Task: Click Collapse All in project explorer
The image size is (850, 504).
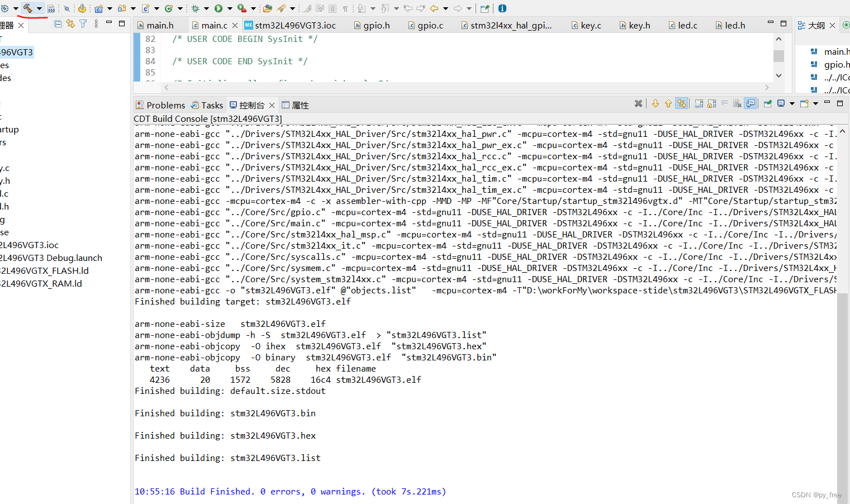Action: 58,23
